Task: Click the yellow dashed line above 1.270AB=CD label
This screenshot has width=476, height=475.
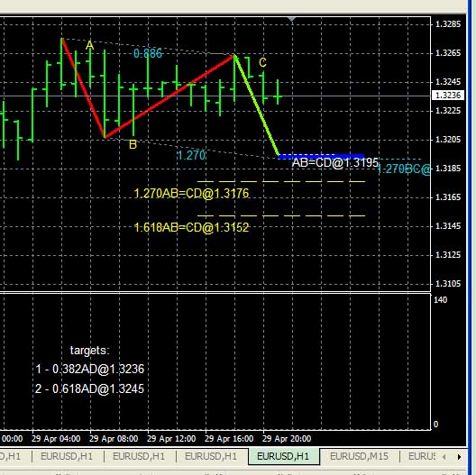Action: [281, 181]
